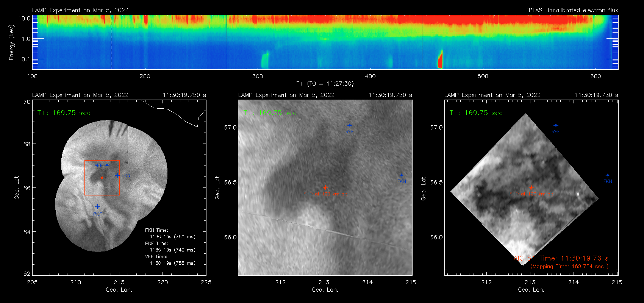The height and width of the screenshot is (303, 644).
Task: Click the 'PKF Time:' label
Action: coord(156,244)
